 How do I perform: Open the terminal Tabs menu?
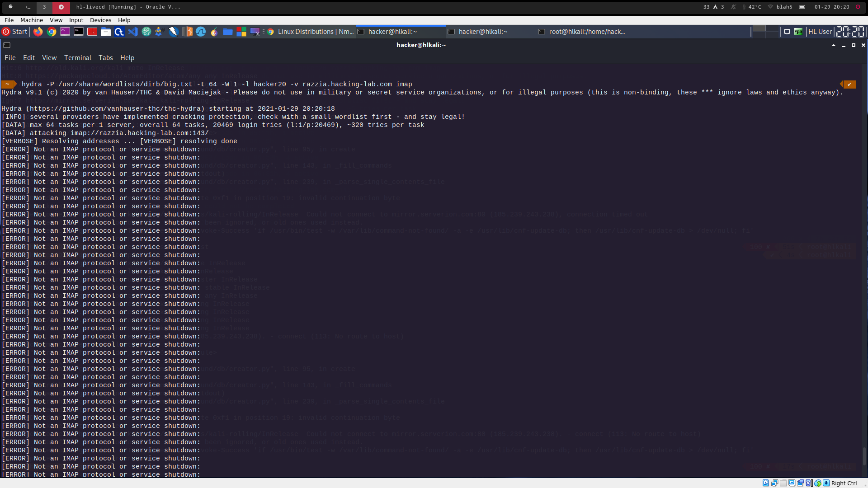pos(105,58)
